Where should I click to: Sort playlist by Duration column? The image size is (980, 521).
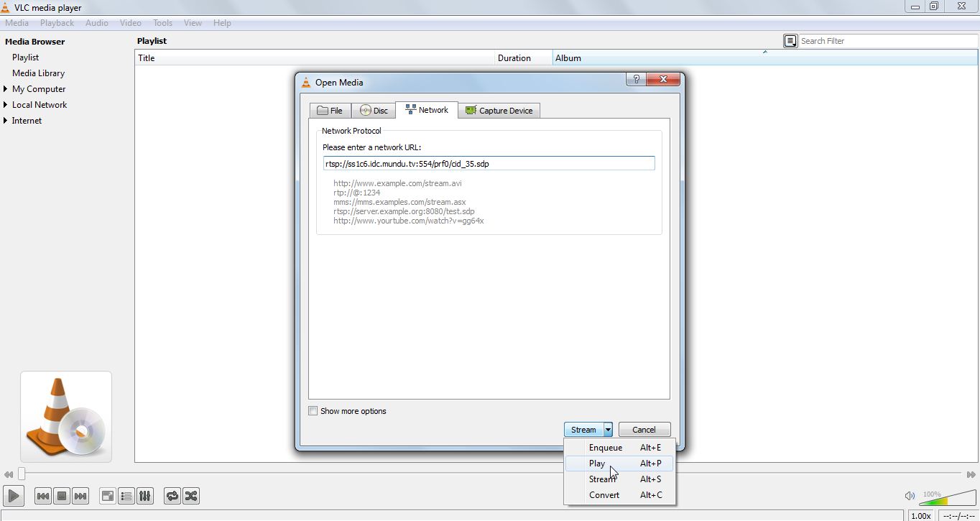pos(524,58)
